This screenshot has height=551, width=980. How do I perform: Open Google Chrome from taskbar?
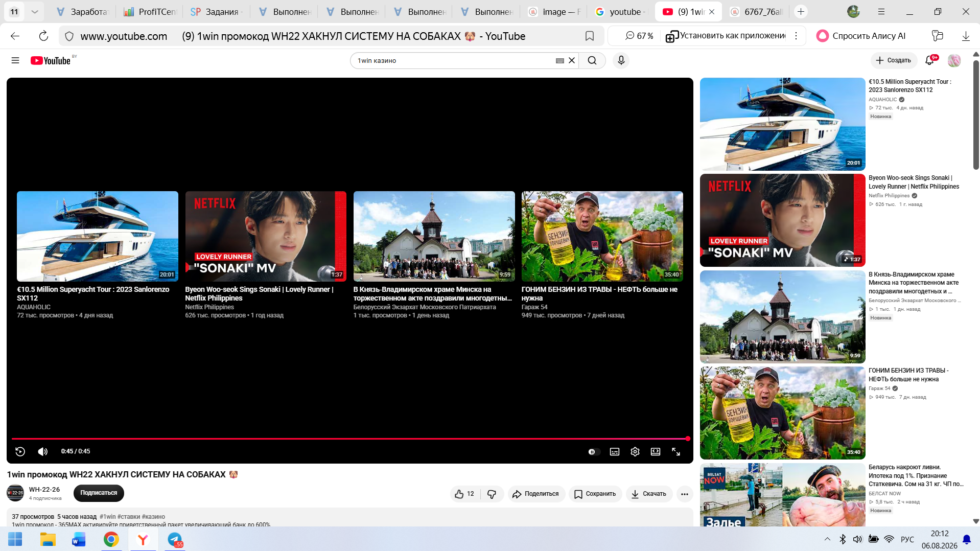point(111,539)
